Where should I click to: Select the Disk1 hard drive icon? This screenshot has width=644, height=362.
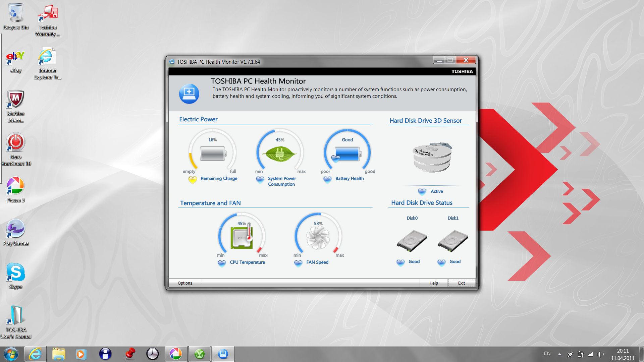(x=453, y=241)
